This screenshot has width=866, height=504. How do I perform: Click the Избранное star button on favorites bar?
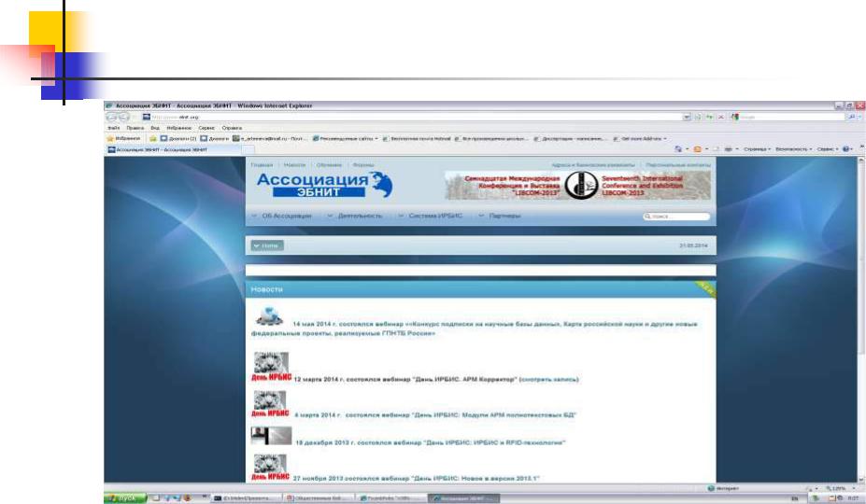[123, 138]
